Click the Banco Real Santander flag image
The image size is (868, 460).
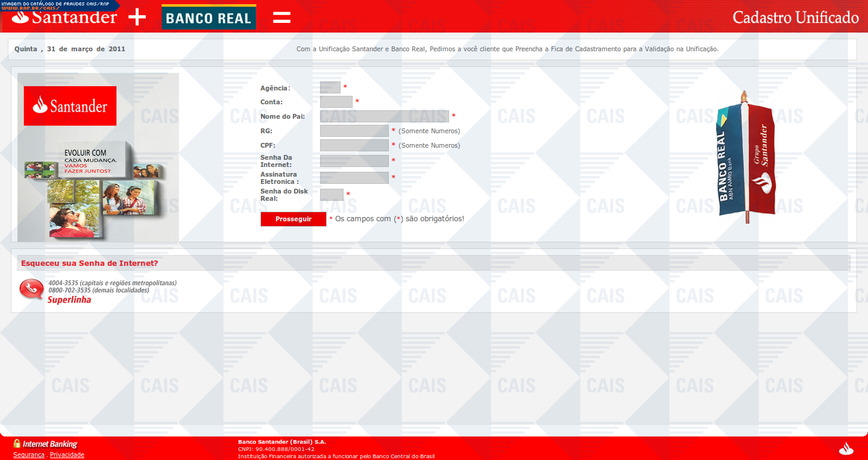(746, 158)
